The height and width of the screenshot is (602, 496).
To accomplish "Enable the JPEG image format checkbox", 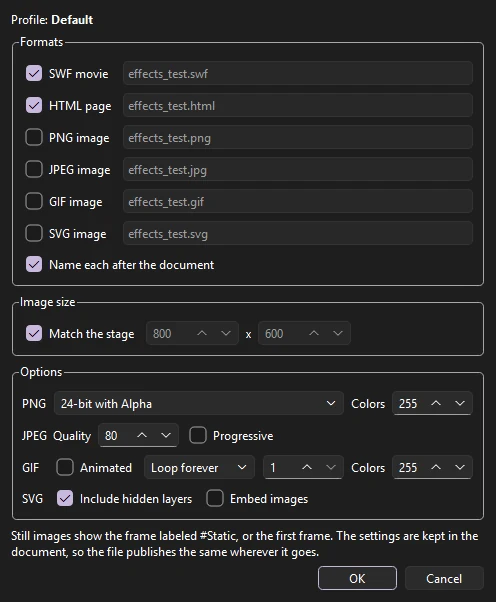I will (34, 169).
